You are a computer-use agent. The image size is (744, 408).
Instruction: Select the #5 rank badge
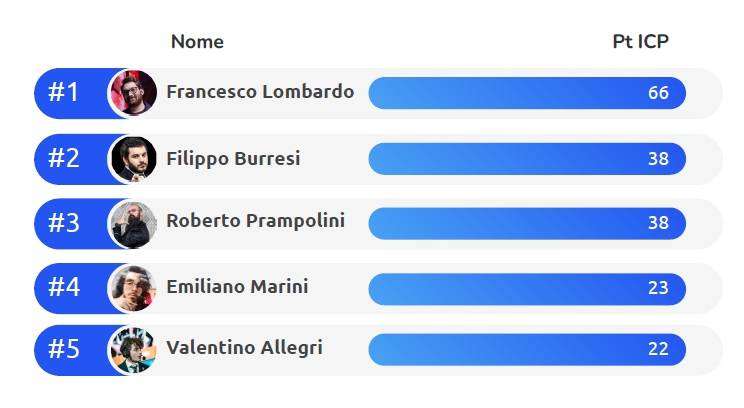click(x=64, y=349)
